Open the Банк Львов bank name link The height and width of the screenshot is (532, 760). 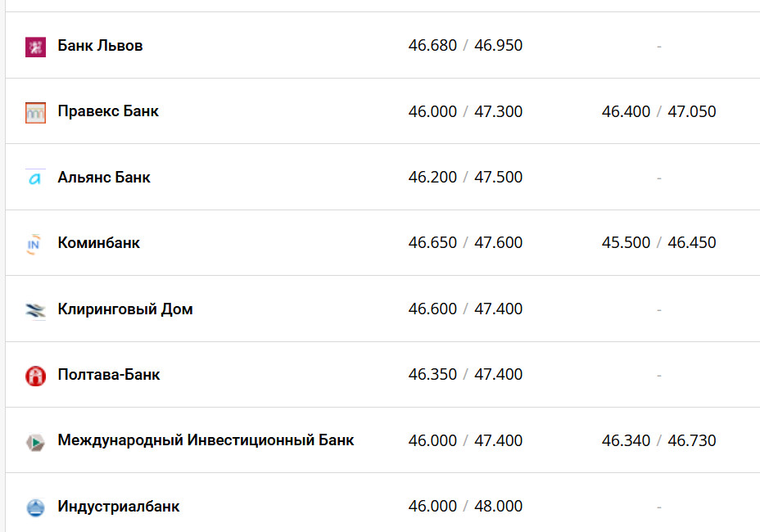[x=100, y=46]
